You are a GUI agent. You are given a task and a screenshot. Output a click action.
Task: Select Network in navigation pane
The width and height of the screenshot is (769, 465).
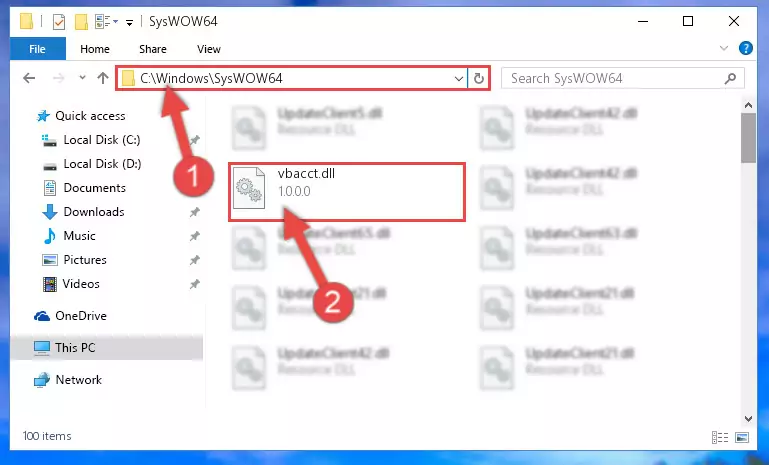pyautogui.click(x=78, y=380)
